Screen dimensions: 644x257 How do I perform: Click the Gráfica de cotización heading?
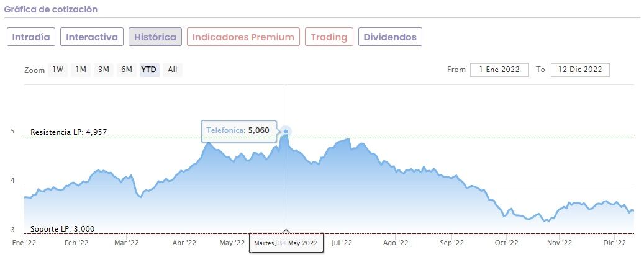coord(51,10)
